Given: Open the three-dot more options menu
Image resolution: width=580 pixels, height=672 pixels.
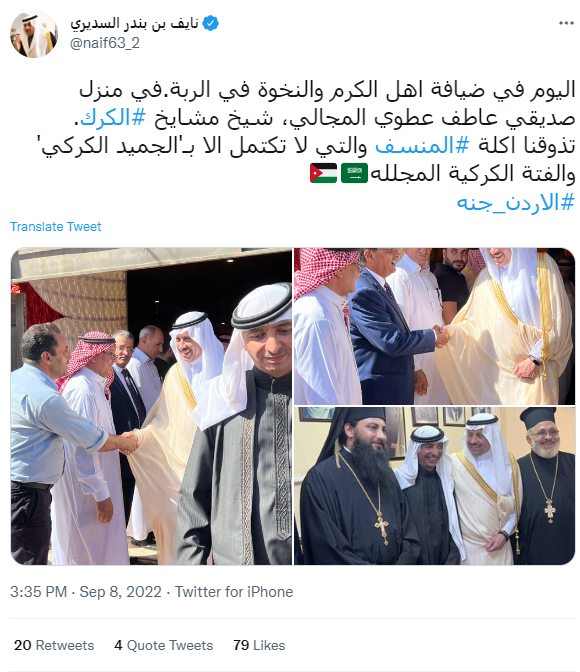Looking at the screenshot, I should click(x=566, y=23).
